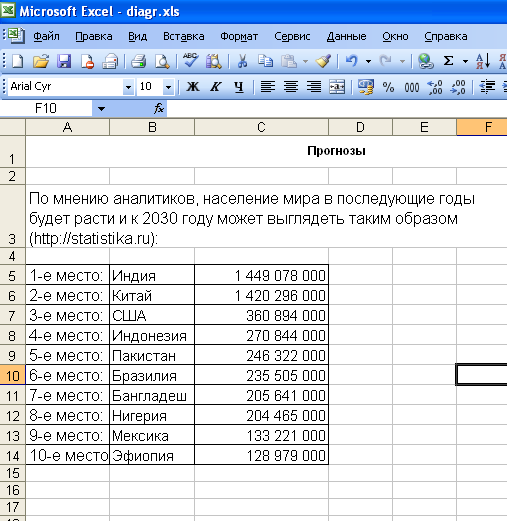The height and width of the screenshot is (521, 507).
Task: Open the Undo history dropdown arrow
Action: tap(368, 61)
